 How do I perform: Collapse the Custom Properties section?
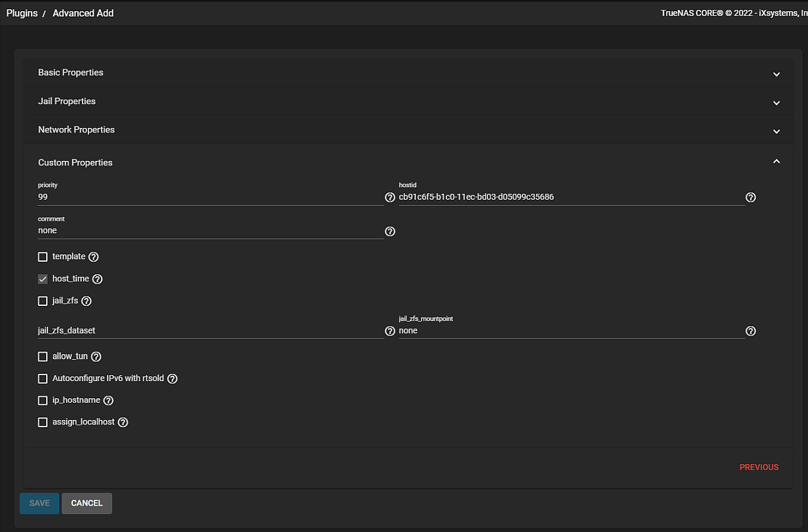776,162
